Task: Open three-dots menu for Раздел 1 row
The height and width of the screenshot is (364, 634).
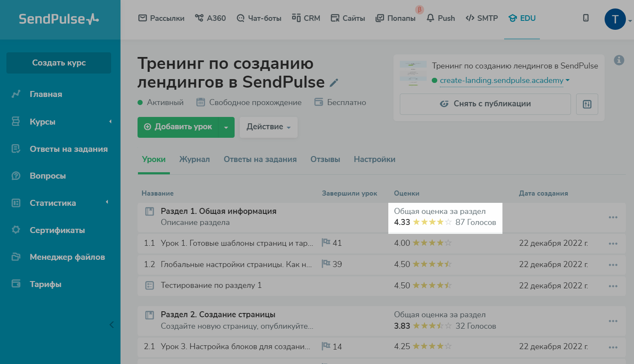Action: click(x=613, y=217)
